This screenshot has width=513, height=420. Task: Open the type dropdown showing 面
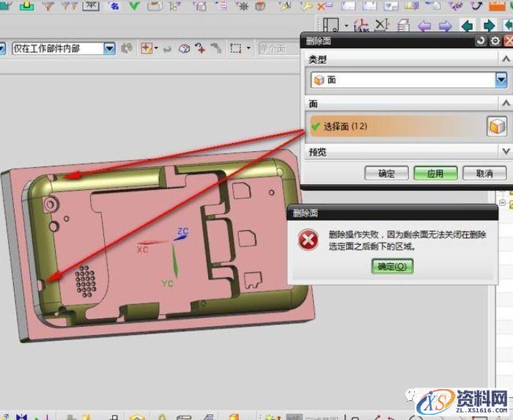point(501,80)
